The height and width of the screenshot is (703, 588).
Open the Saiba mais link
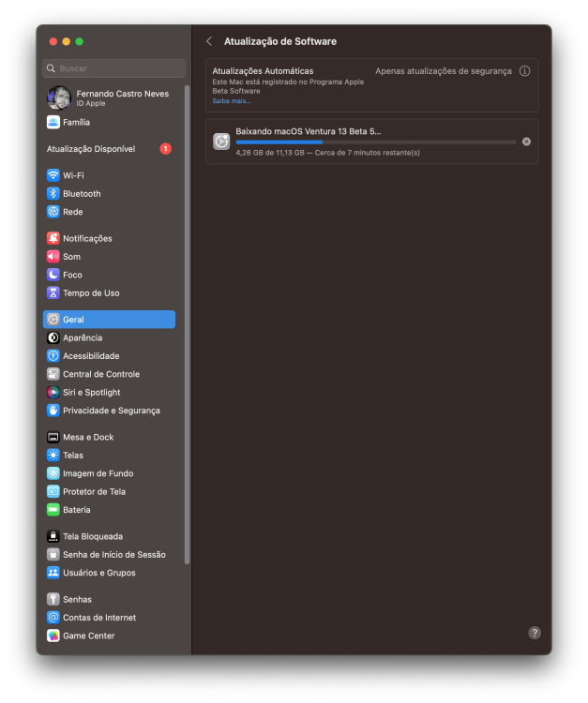click(232, 101)
